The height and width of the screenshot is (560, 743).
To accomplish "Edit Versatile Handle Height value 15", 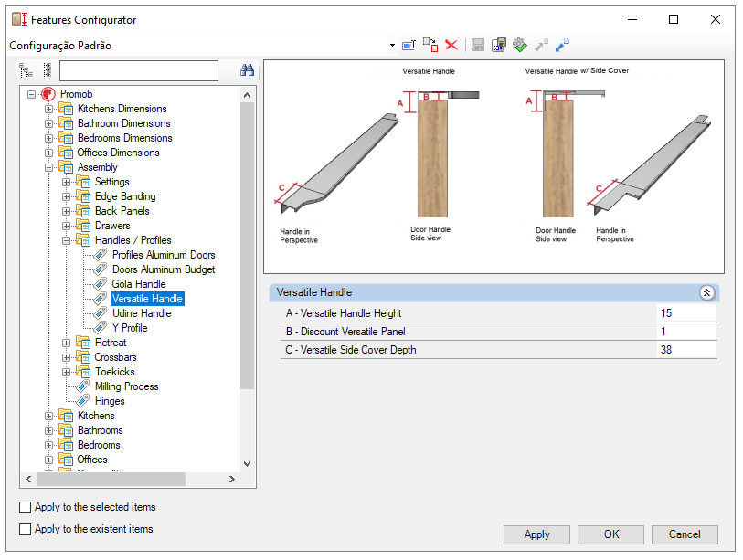I will point(686,313).
